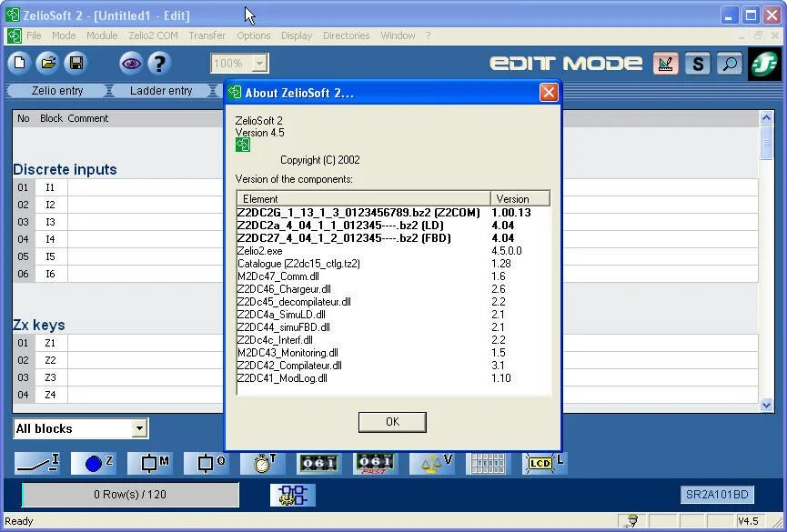787x532 pixels.
Task: Select the Z2DC42_Compilateur.dll row
Action: 393,366
